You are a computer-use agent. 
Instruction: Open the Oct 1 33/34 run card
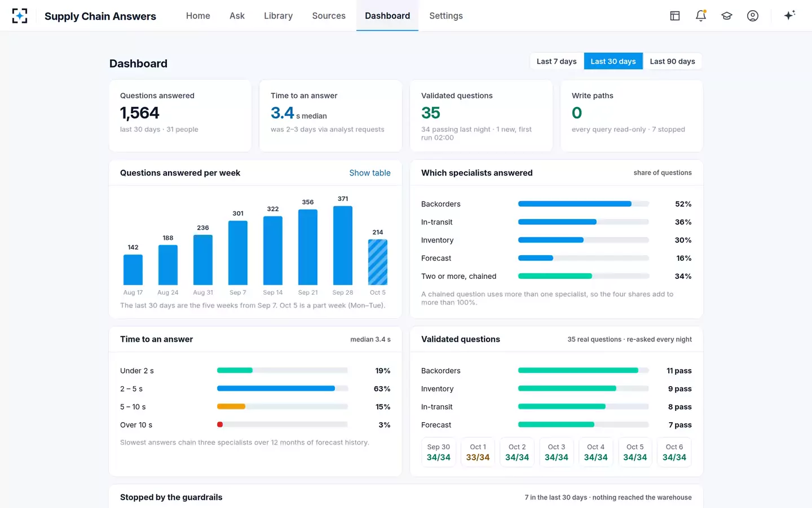(478, 452)
